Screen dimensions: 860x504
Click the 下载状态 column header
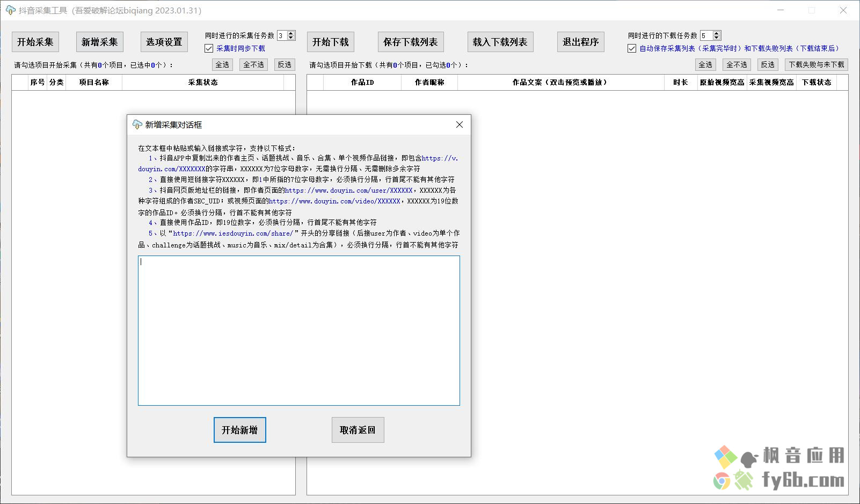(817, 82)
